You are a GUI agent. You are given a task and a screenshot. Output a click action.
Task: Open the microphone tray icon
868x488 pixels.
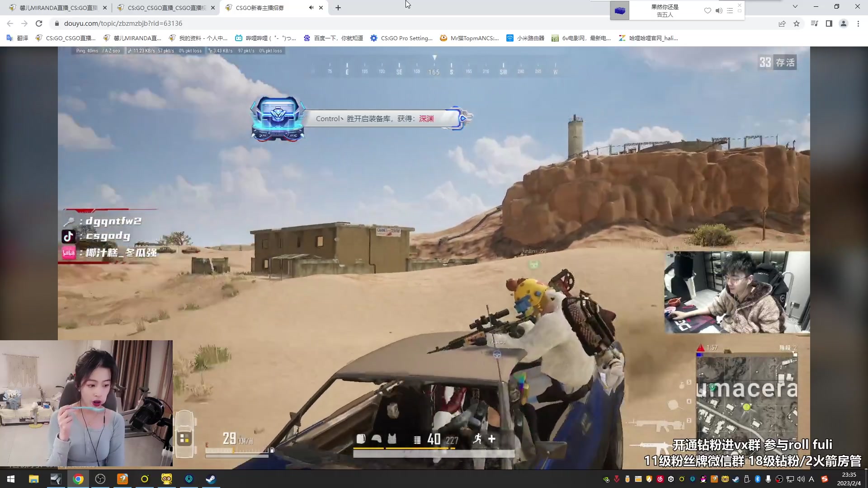coord(769,479)
